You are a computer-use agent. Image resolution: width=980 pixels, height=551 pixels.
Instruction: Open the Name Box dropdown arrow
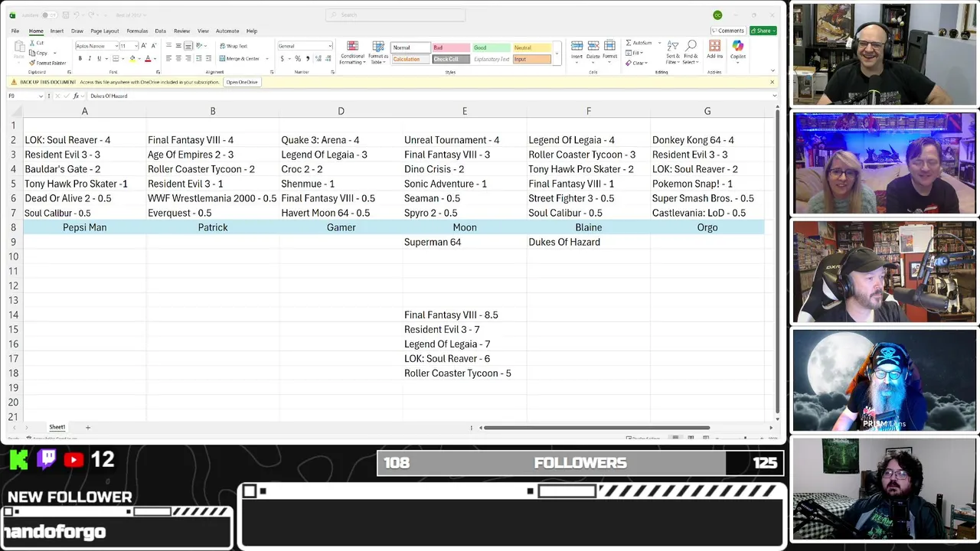41,96
